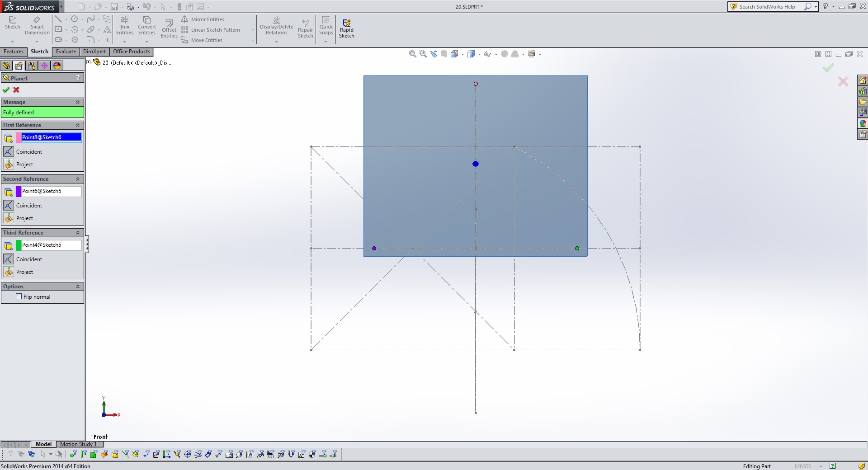Collapse the Message section
The width and height of the screenshot is (868, 470).
coord(78,102)
